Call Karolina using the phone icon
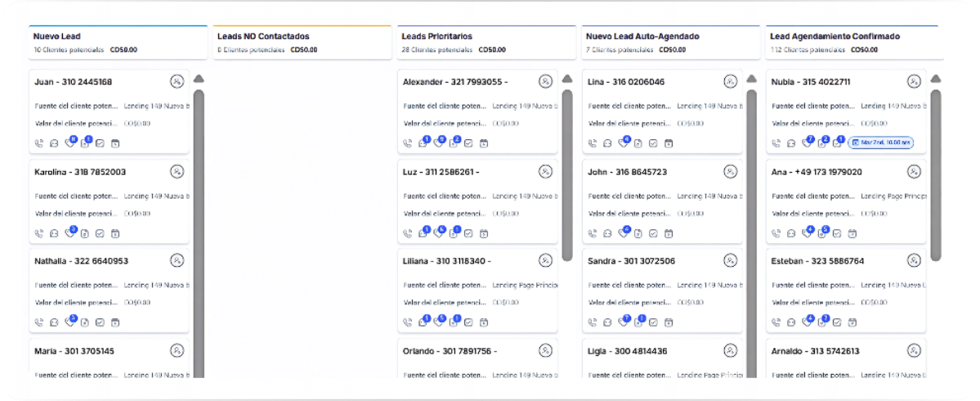The height and width of the screenshot is (401, 980). (x=39, y=233)
